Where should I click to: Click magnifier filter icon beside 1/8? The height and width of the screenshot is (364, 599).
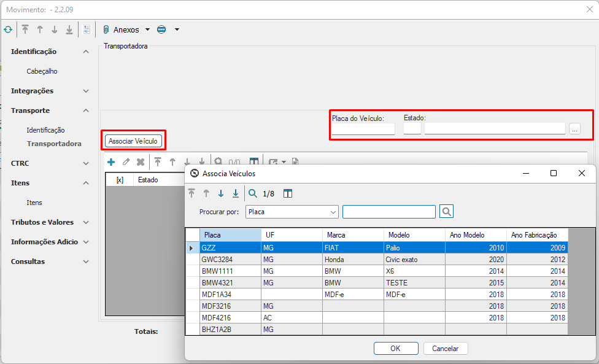252,193
